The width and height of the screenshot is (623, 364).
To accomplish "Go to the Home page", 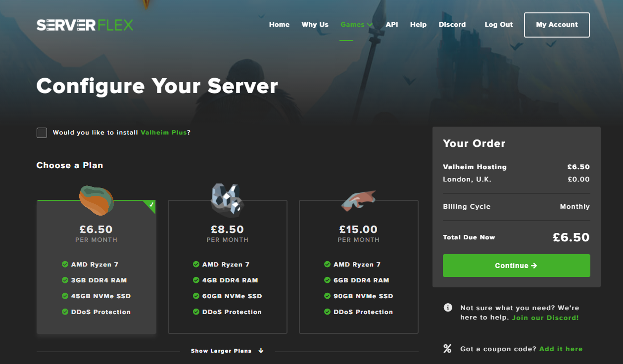I will coord(279,24).
